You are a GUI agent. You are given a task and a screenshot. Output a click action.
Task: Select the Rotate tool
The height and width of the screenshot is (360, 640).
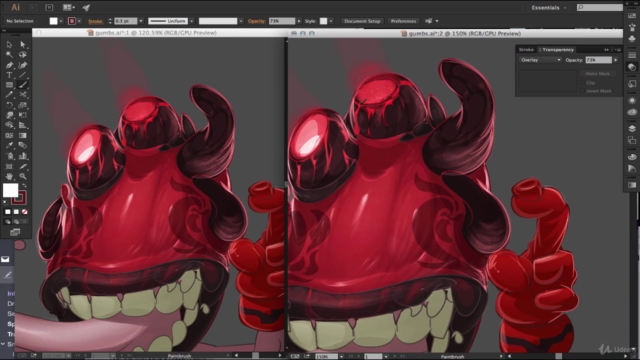9,105
